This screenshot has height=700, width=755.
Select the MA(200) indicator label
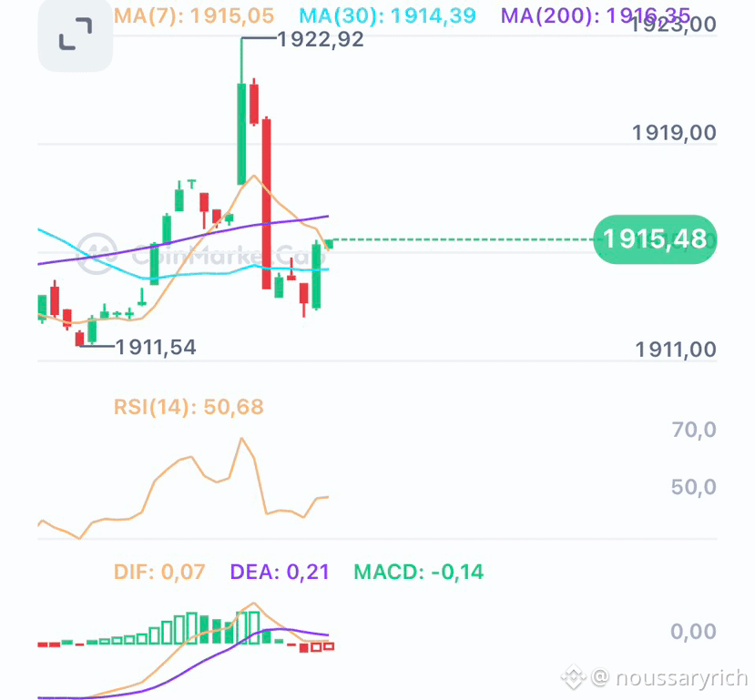tap(596, 15)
